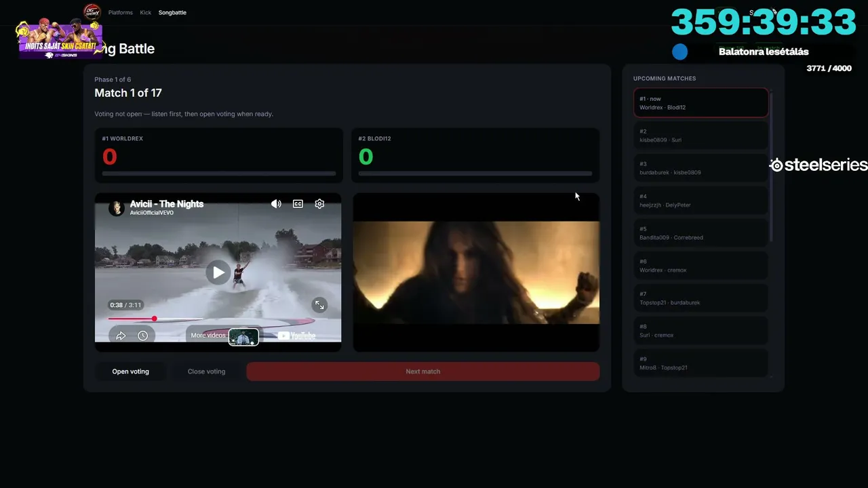Select match #6 Worldrex · cremox
This screenshot has width=868, height=488.
click(701, 266)
